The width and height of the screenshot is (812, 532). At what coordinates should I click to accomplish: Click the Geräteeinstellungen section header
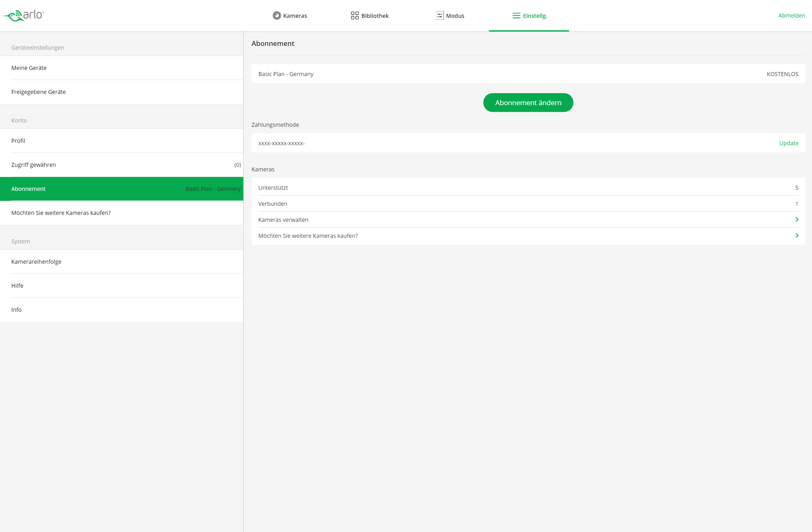coord(38,48)
